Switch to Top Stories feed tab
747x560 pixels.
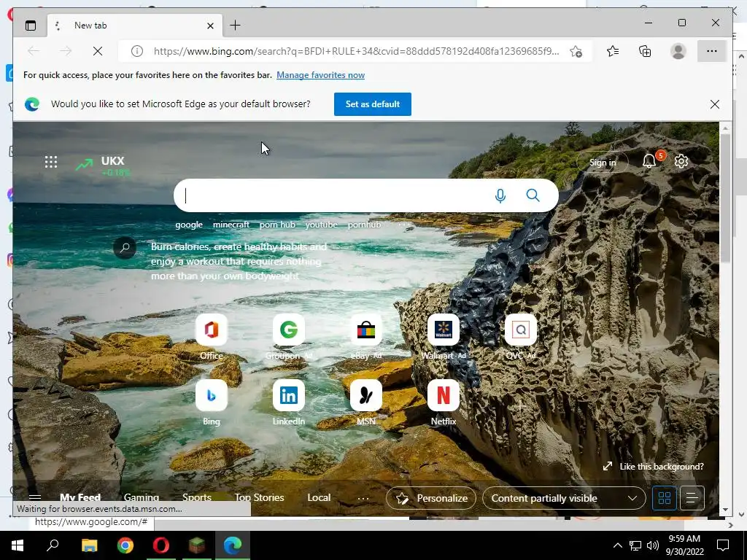coord(259,497)
